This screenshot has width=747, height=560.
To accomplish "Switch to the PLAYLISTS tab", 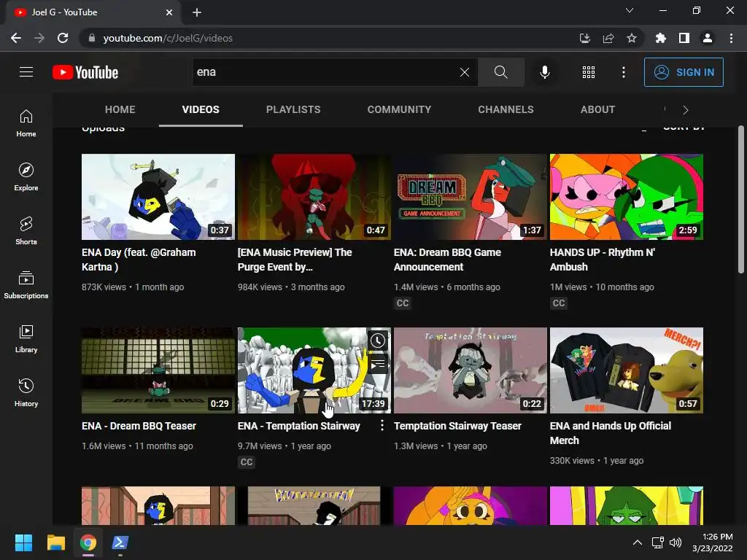I will [x=293, y=109].
